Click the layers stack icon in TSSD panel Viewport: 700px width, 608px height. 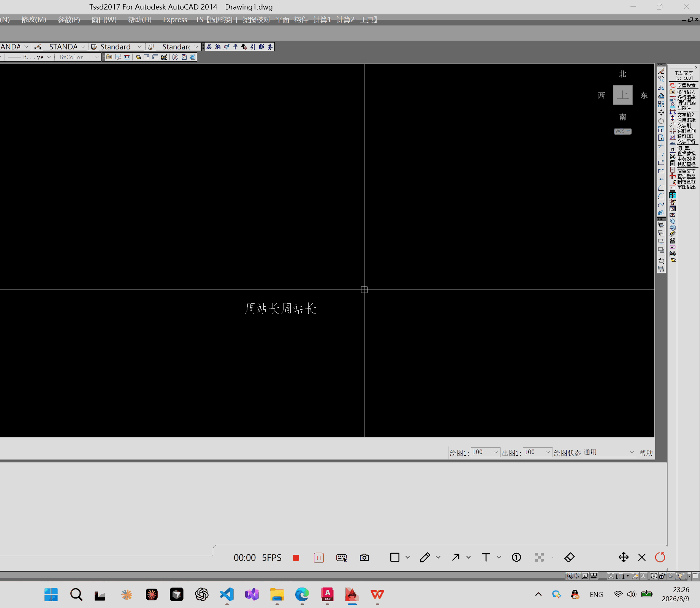[673, 221]
